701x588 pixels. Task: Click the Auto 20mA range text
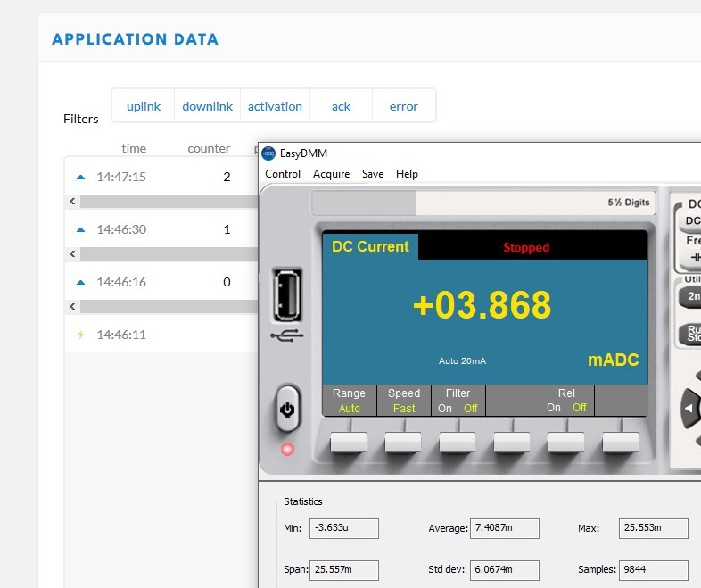(462, 361)
